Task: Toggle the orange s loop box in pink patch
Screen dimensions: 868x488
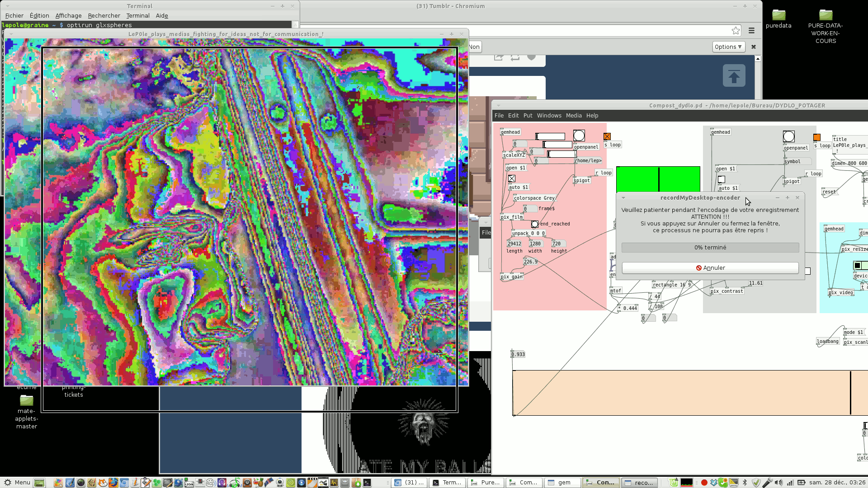Action: [x=607, y=136]
